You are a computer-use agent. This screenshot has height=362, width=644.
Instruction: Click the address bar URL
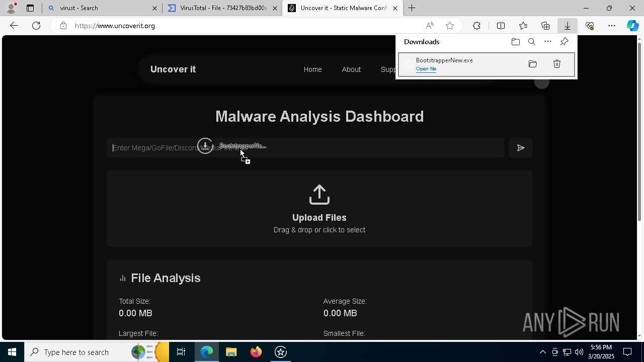pyautogui.click(x=115, y=26)
